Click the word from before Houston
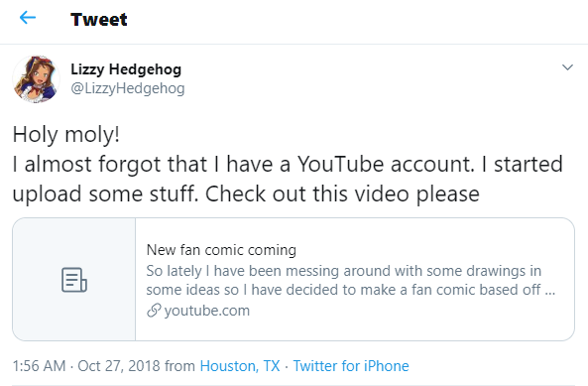Screen dimensions: 588x386 tap(180, 366)
